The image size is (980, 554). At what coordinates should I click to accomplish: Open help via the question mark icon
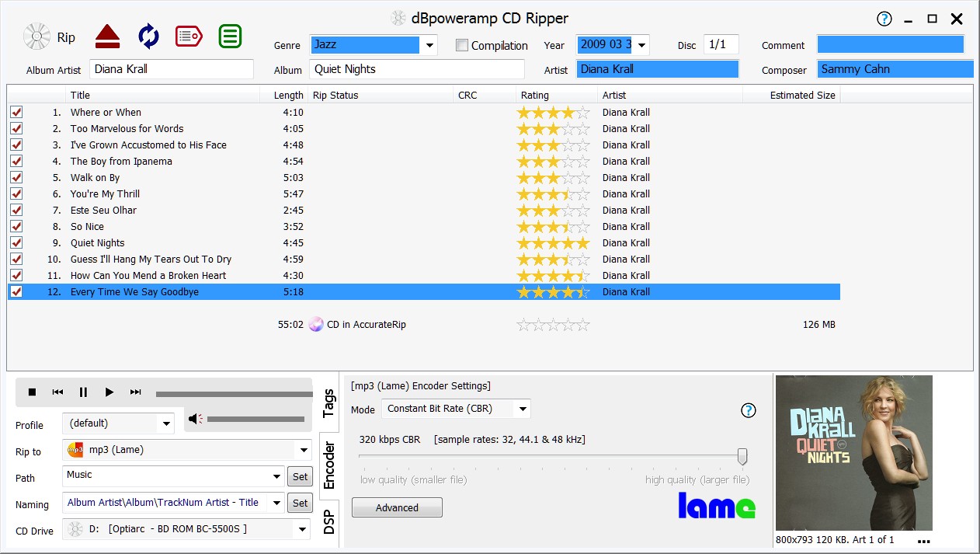tap(884, 19)
